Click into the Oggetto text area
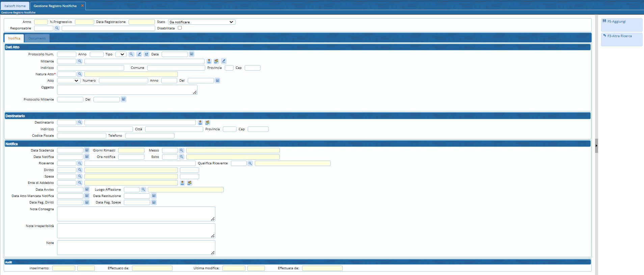 127,90
